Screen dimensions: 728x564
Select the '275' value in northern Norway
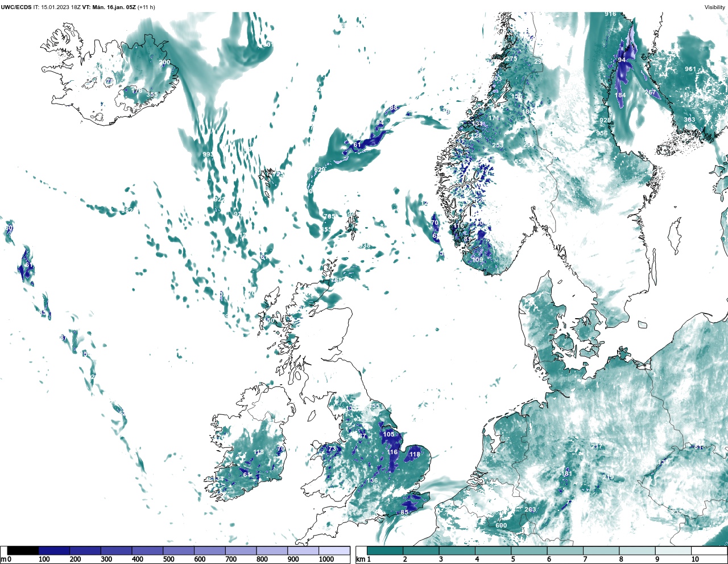[512, 59]
